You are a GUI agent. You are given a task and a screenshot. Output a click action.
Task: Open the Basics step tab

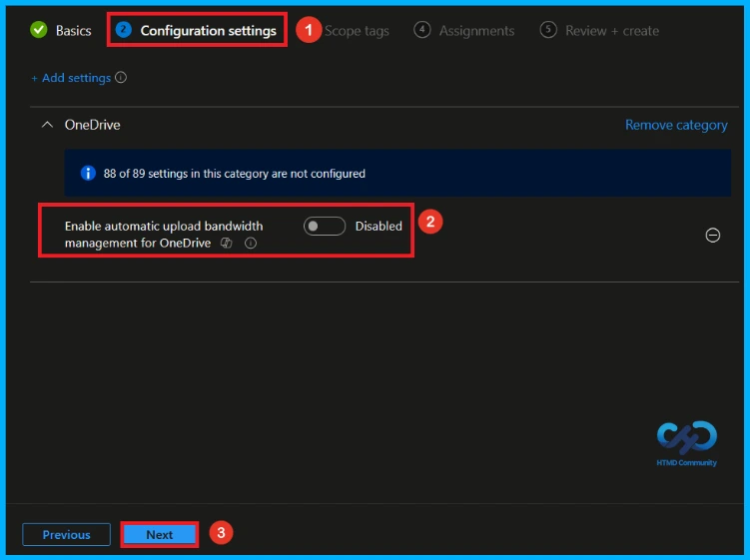click(x=60, y=31)
